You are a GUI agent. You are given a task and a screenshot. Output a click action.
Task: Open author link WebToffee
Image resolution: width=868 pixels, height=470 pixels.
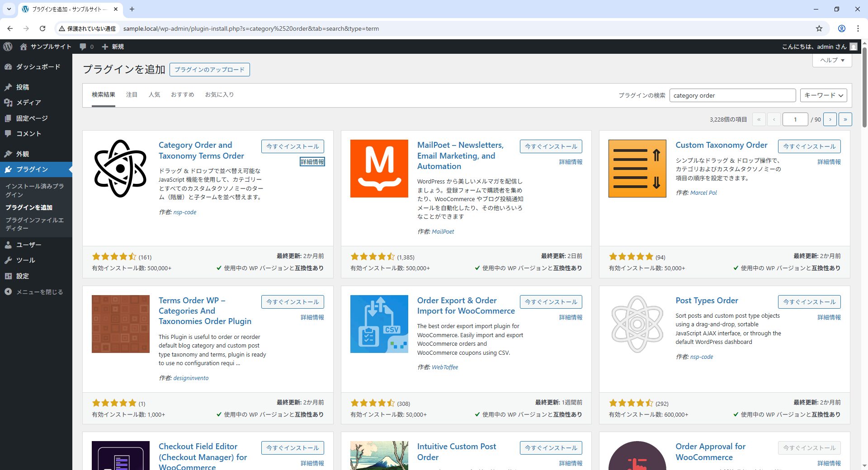445,367
